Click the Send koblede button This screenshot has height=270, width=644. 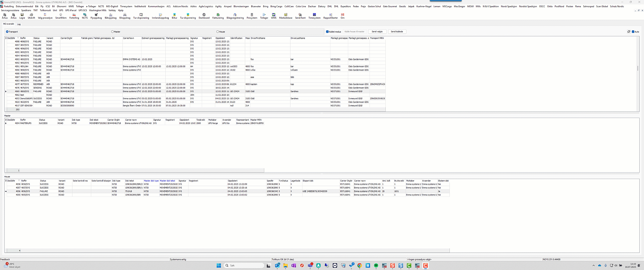coord(397,32)
